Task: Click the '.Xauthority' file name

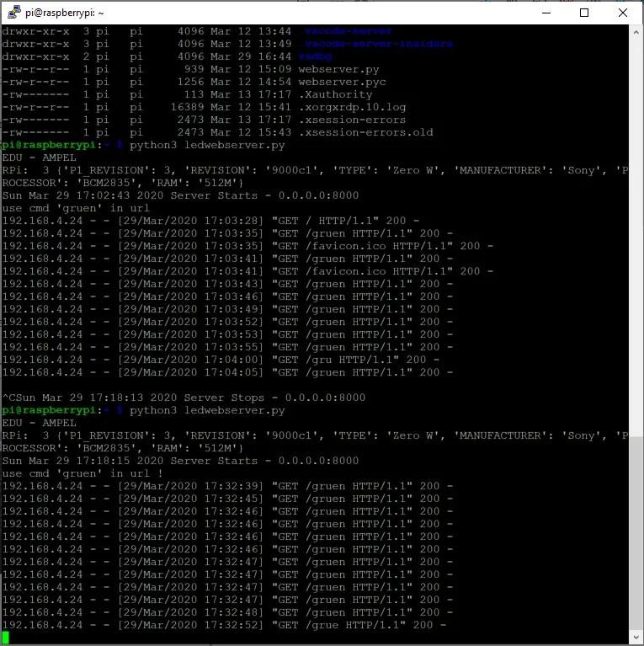Action: (x=335, y=94)
